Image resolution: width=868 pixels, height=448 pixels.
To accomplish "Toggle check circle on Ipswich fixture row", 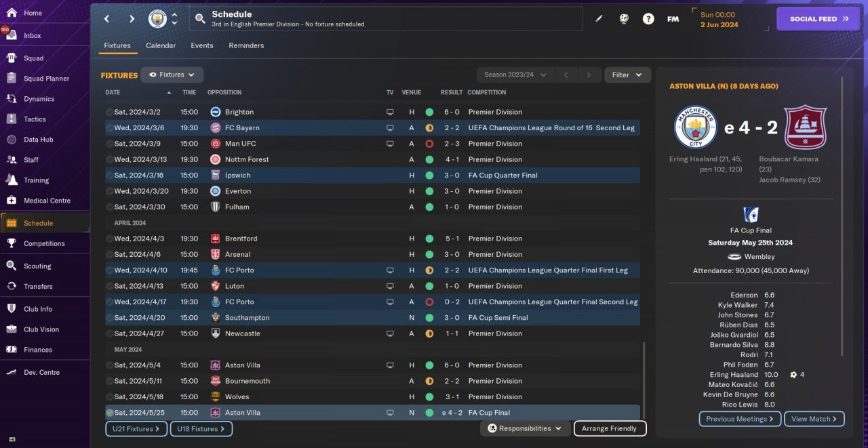I will pos(109,175).
